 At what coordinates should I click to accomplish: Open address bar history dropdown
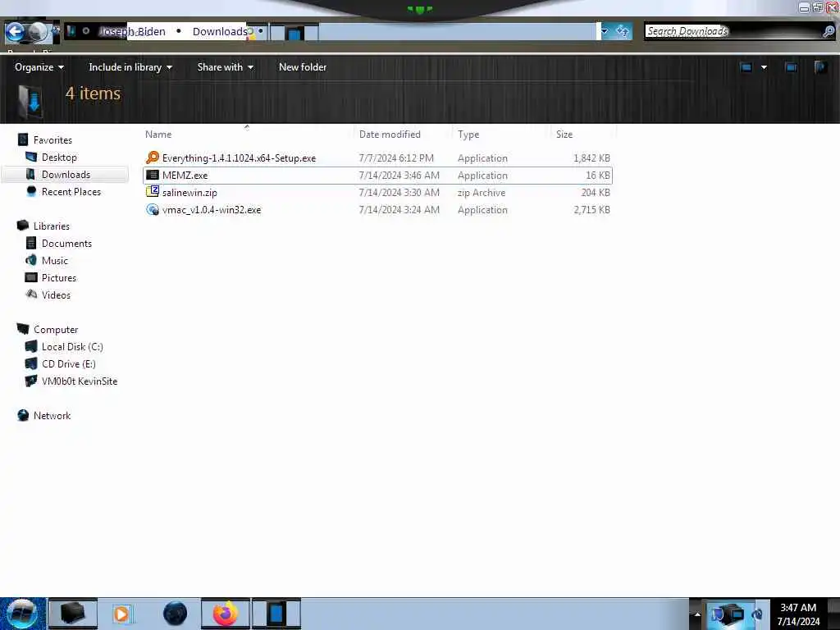605,31
